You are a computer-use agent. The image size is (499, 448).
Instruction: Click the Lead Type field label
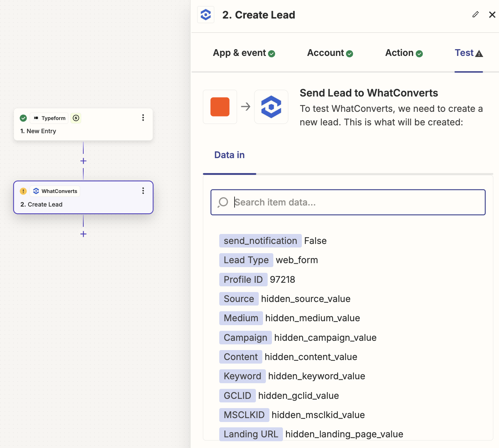(x=246, y=260)
